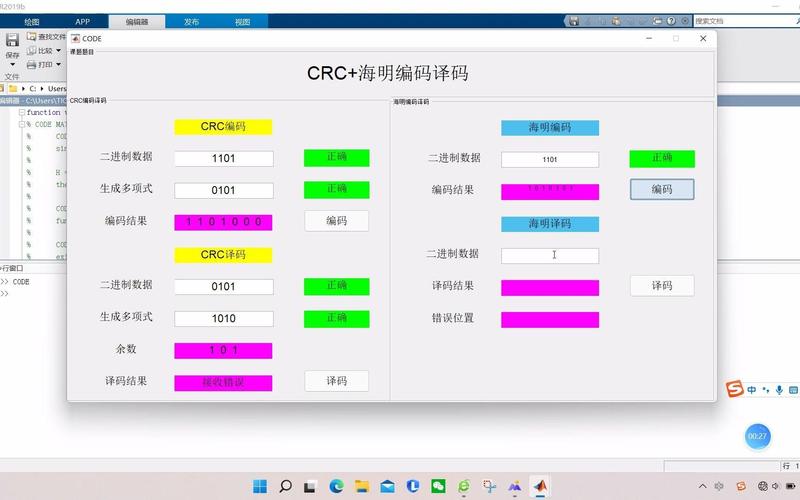Open the Mail app from the taskbar
800x500 pixels.
pyautogui.click(x=387, y=486)
